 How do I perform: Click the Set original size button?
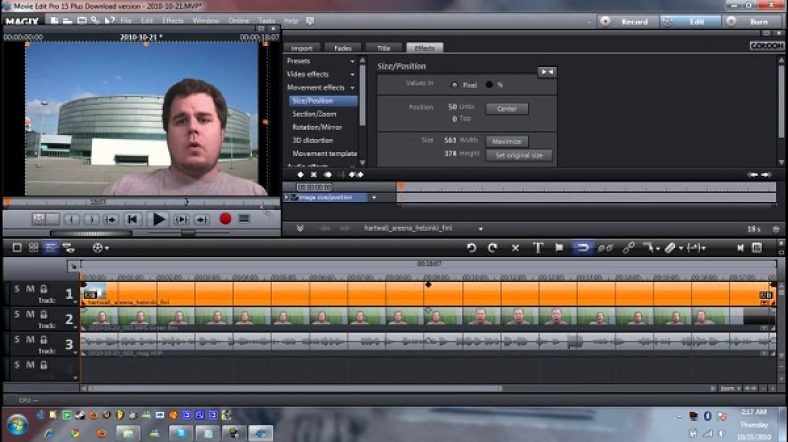click(519, 155)
